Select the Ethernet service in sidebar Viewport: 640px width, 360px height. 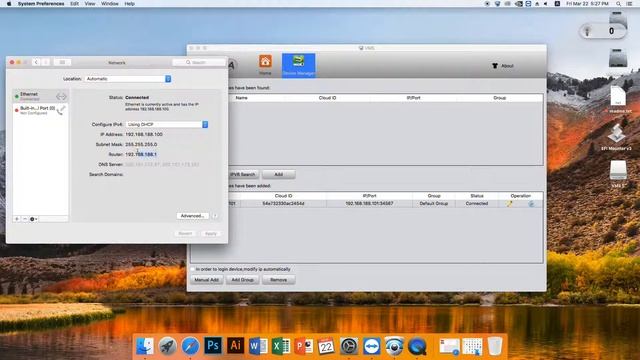40,96
